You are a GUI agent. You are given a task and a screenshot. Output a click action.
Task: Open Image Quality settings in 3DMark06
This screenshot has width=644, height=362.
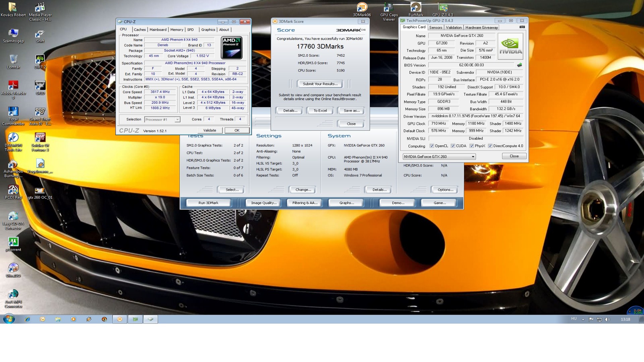point(264,203)
